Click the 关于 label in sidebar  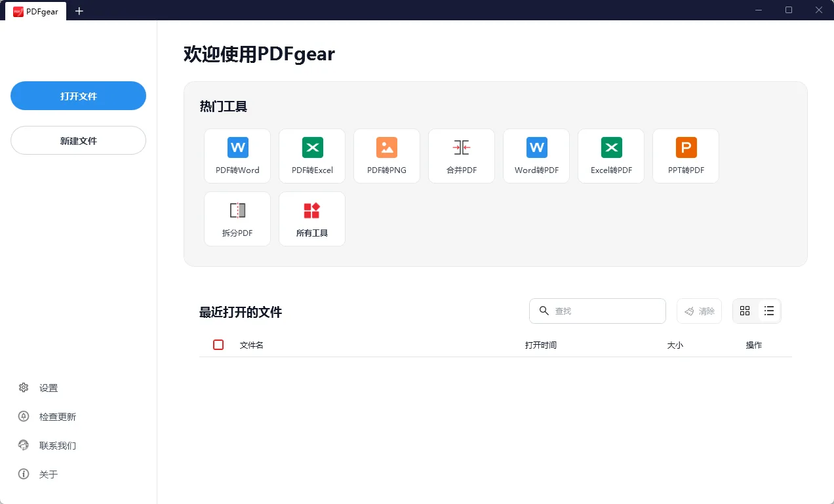point(49,475)
